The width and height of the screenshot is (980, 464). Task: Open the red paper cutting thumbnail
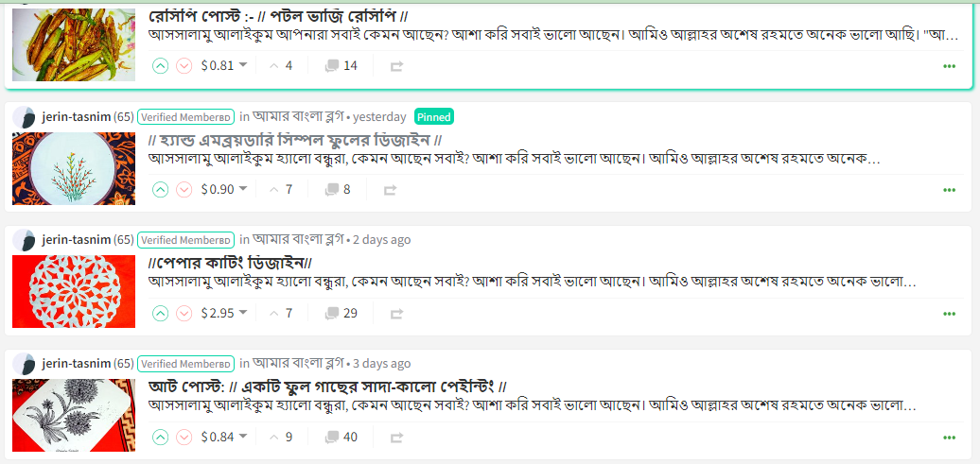click(x=74, y=292)
